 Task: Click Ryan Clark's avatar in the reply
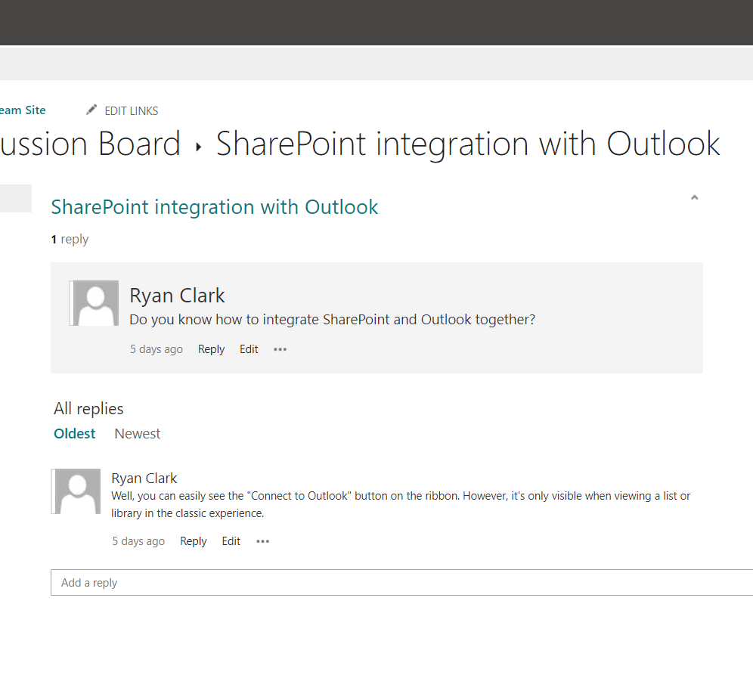[x=76, y=491]
